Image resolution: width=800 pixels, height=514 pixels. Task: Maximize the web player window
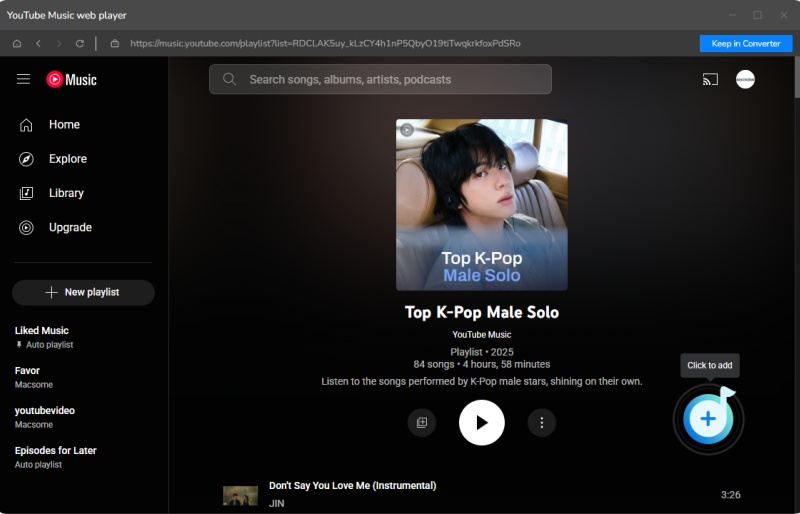[758, 15]
